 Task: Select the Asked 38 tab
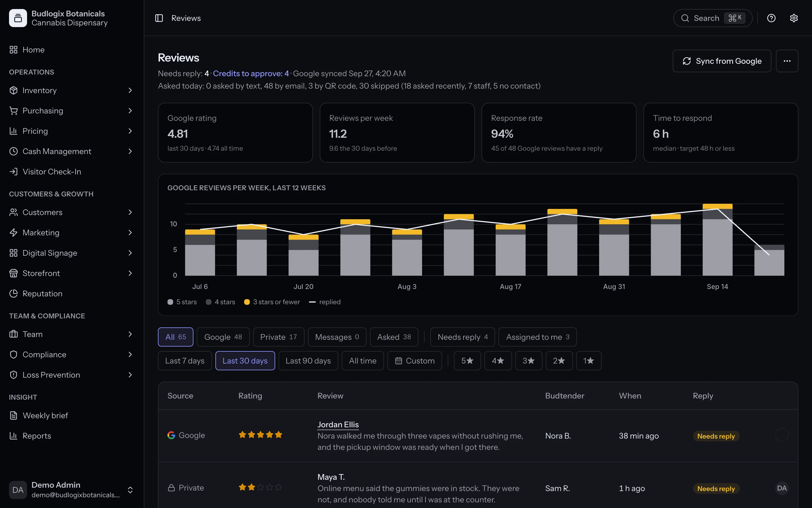394,337
